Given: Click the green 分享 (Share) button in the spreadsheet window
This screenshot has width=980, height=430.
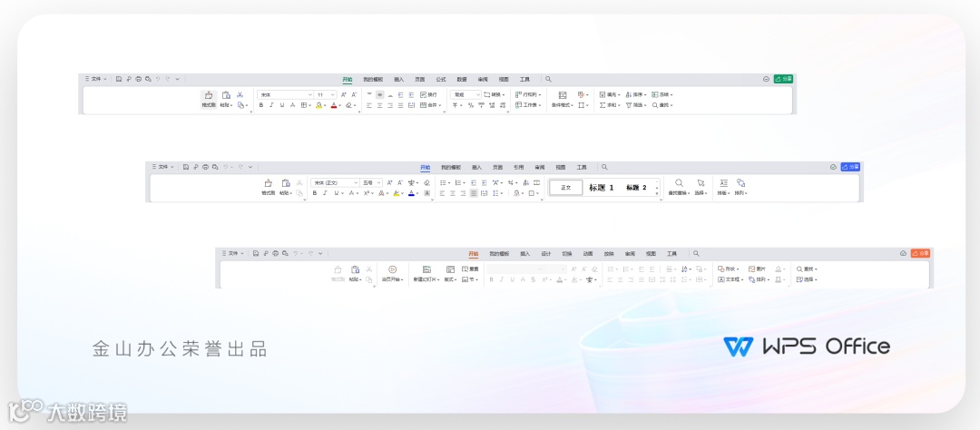Looking at the screenshot, I should coord(783,79).
